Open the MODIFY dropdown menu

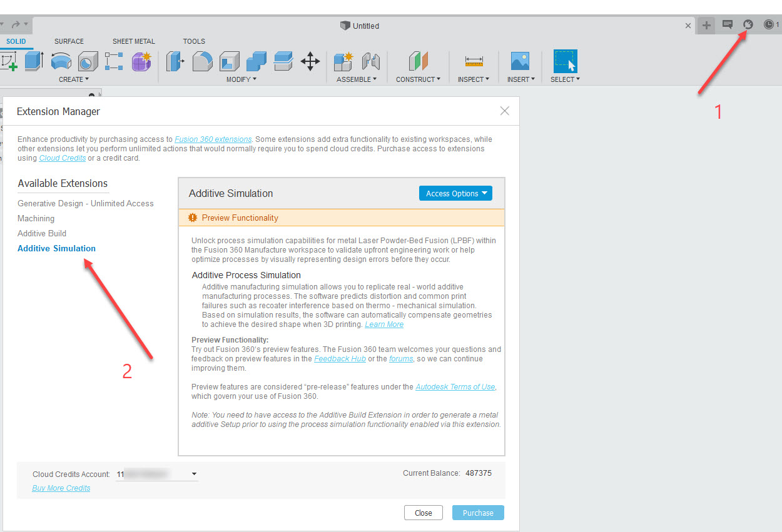241,79
